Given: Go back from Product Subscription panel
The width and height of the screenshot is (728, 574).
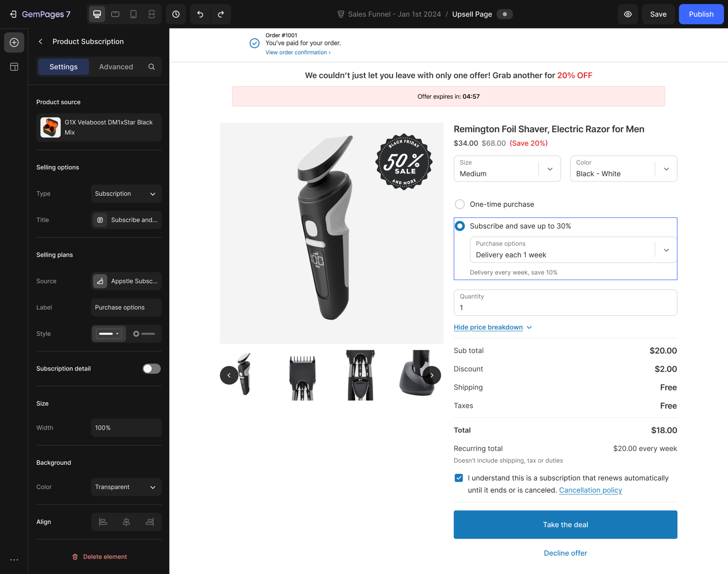Looking at the screenshot, I should pos(41,41).
